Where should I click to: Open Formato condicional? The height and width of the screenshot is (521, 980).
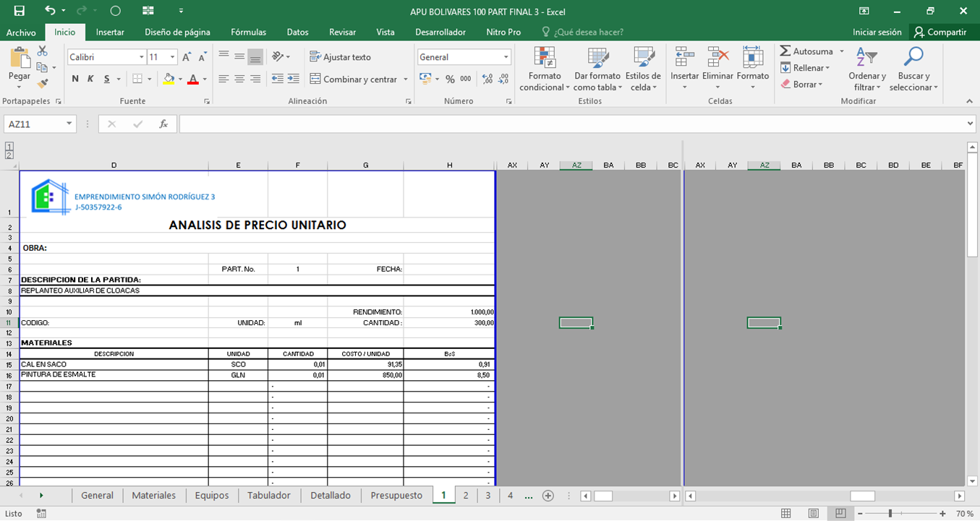point(545,69)
